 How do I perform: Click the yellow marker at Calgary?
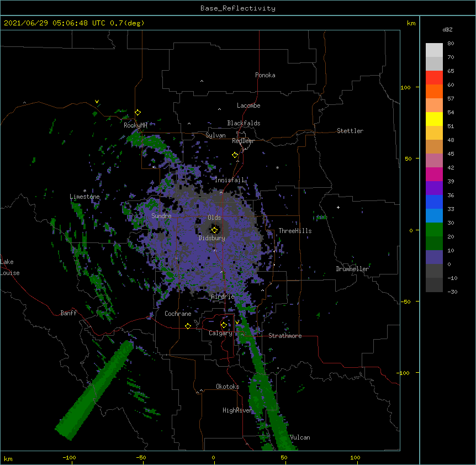tap(224, 325)
